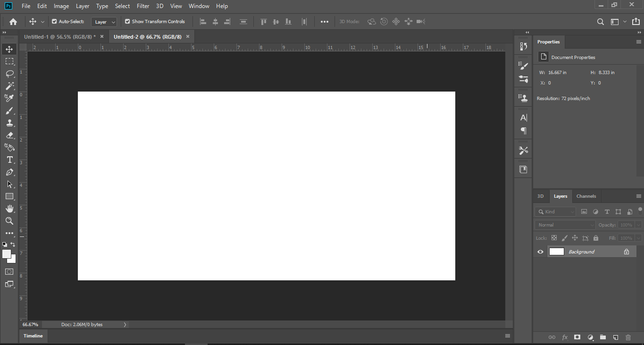Select the Hand tool
This screenshot has width=644, height=345.
point(9,209)
